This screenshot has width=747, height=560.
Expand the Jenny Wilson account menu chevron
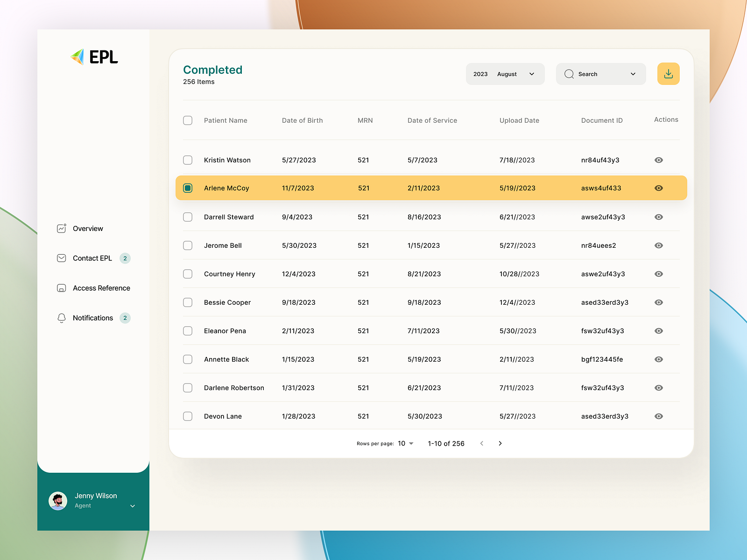coord(133,506)
